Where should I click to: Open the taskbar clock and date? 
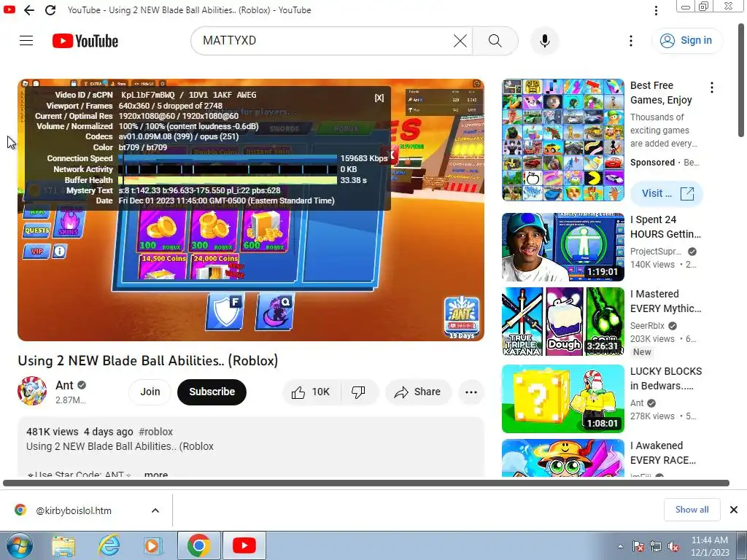tap(709, 546)
